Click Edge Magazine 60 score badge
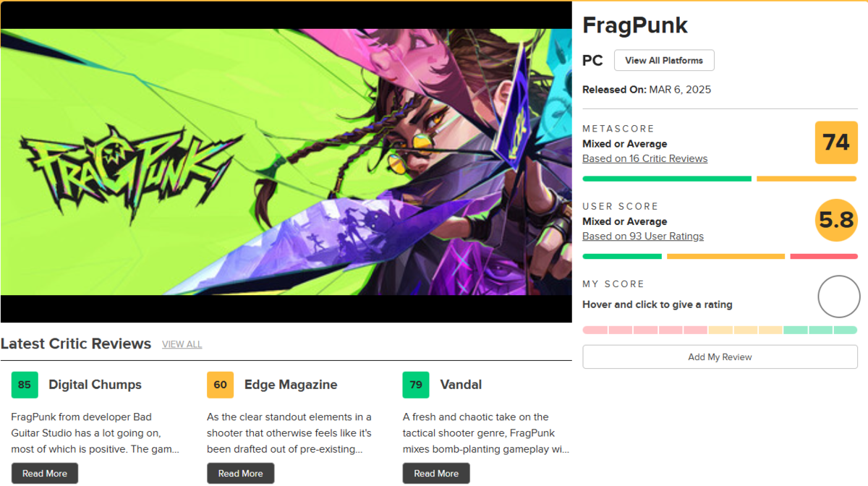 coord(221,385)
